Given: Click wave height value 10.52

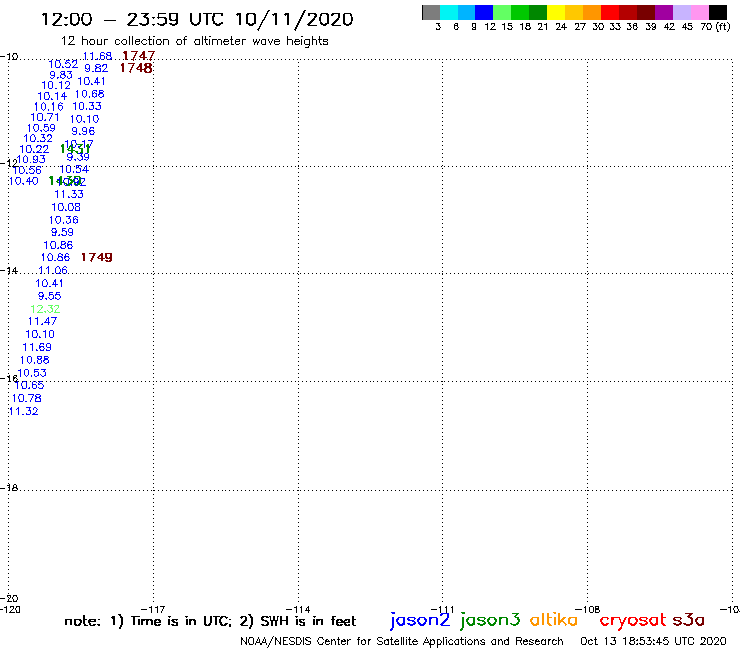Looking at the screenshot, I should [x=63, y=64].
